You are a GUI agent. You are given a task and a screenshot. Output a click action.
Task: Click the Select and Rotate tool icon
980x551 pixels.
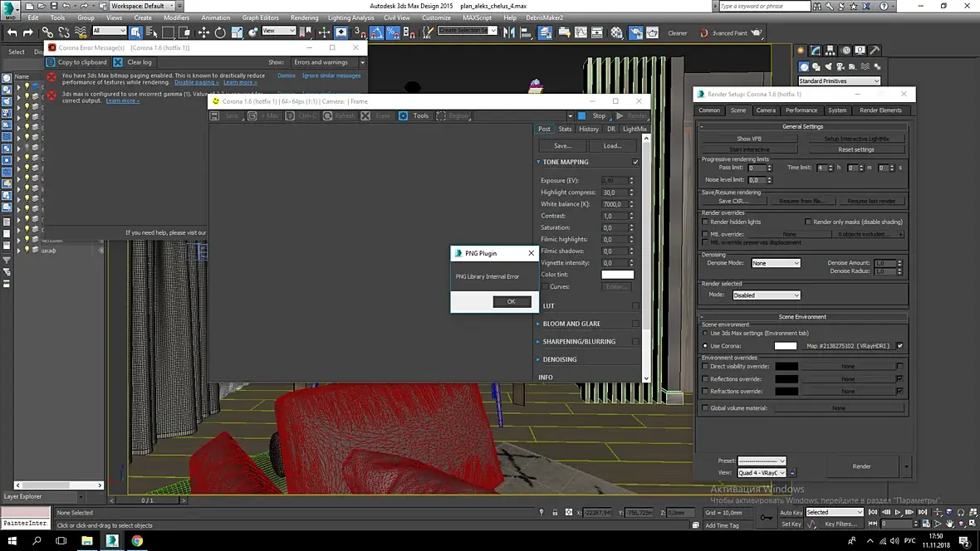click(x=220, y=33)
